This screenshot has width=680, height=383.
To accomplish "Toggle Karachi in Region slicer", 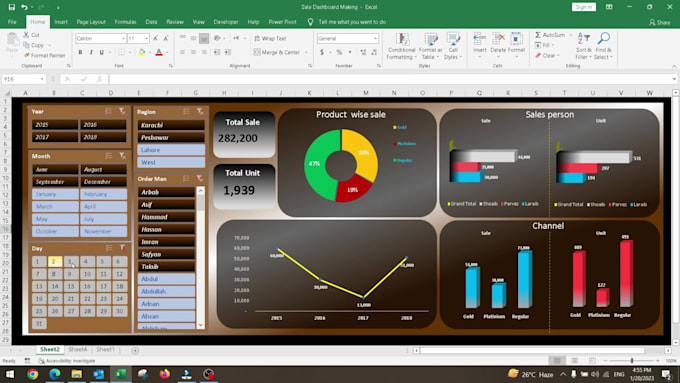I will click(x=171, y=125).
